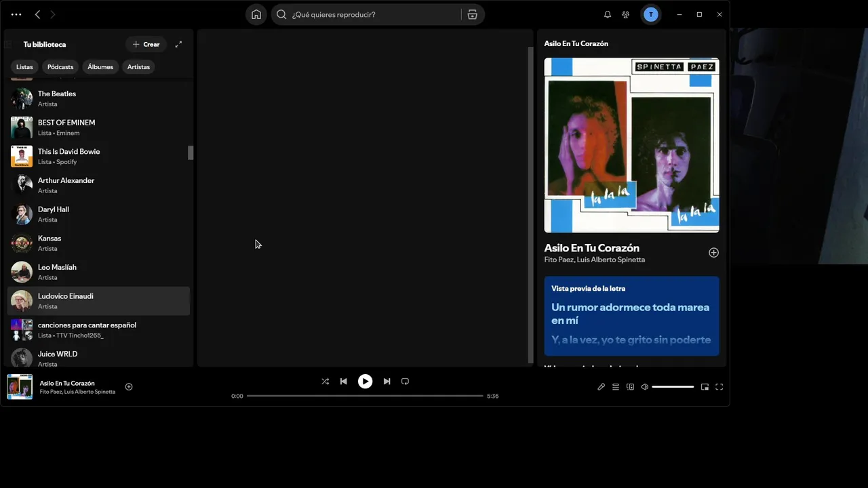Image resolution: width=868 pixels, height=488 pixels.
Task: Open the Home page icon
Action: tap(256, 14)
